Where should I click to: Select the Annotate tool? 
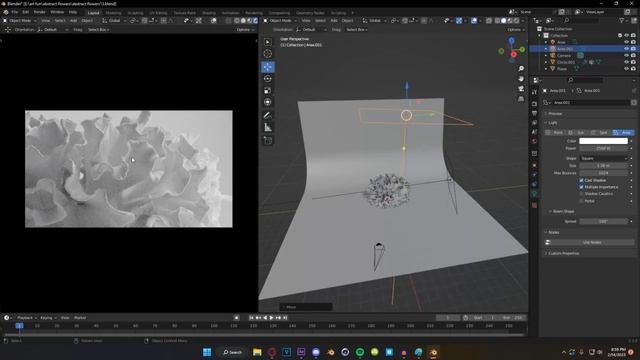click(x=268, y=116)
